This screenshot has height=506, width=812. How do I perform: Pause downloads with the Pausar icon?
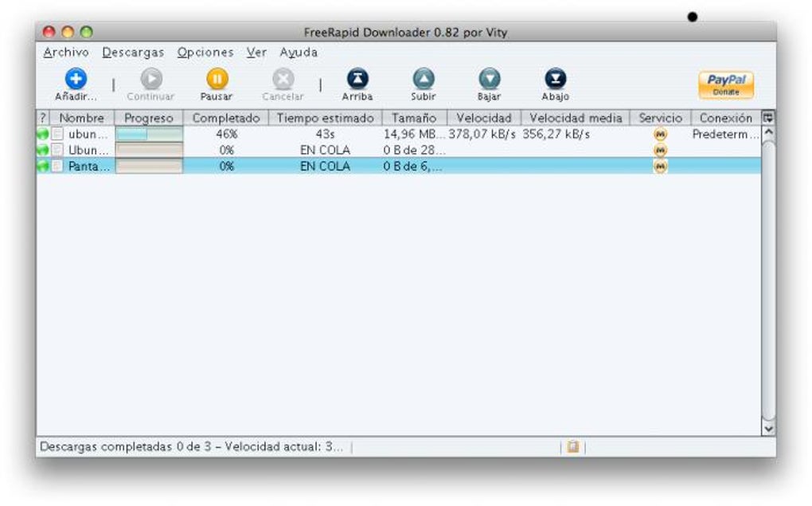217,80
